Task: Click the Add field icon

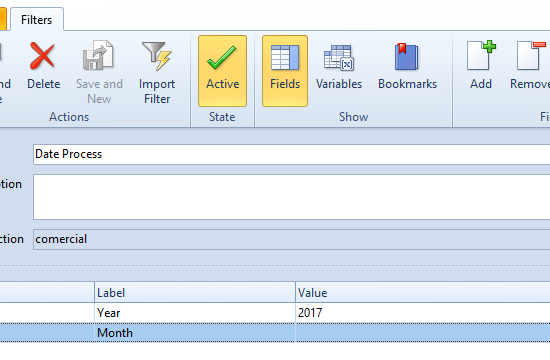Action: (481, 55)
